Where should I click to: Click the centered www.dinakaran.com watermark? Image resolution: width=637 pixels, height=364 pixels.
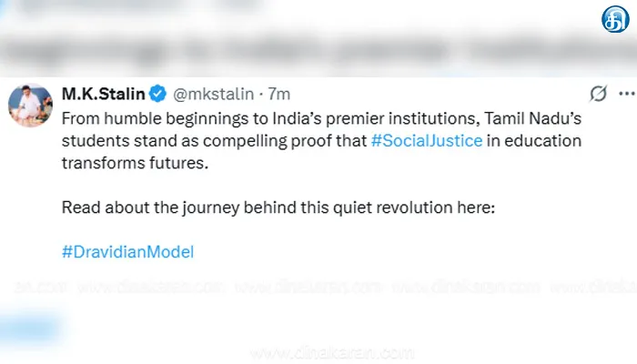click(317, 353)
